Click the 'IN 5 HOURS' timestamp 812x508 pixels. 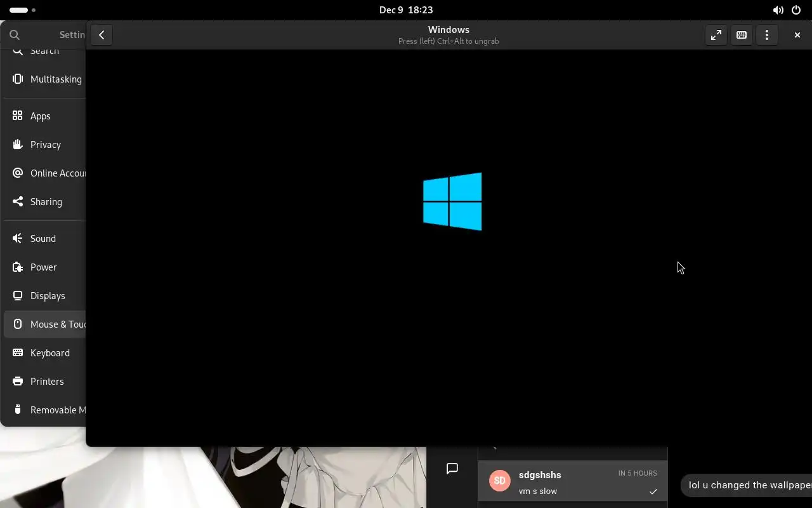pos(638,473)
